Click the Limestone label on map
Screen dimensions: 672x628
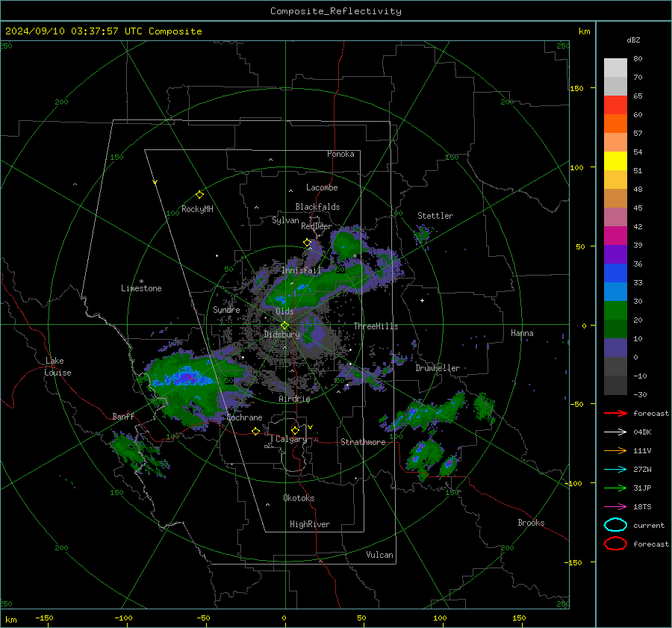click(141, 288)
